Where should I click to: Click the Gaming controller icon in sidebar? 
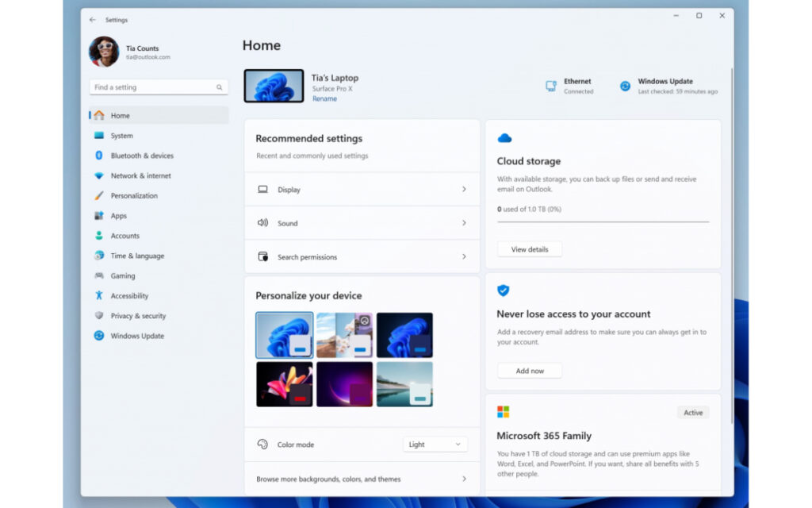click(99, 275)
